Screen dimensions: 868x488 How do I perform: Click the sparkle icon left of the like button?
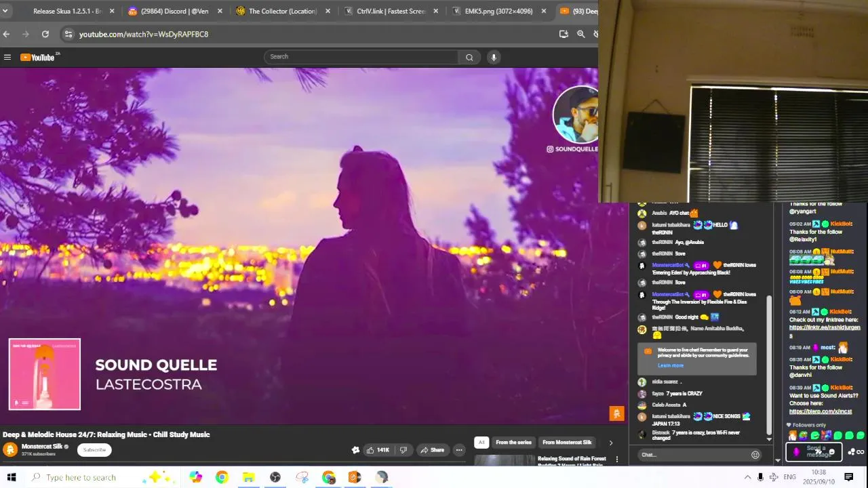tap(355, 450)
